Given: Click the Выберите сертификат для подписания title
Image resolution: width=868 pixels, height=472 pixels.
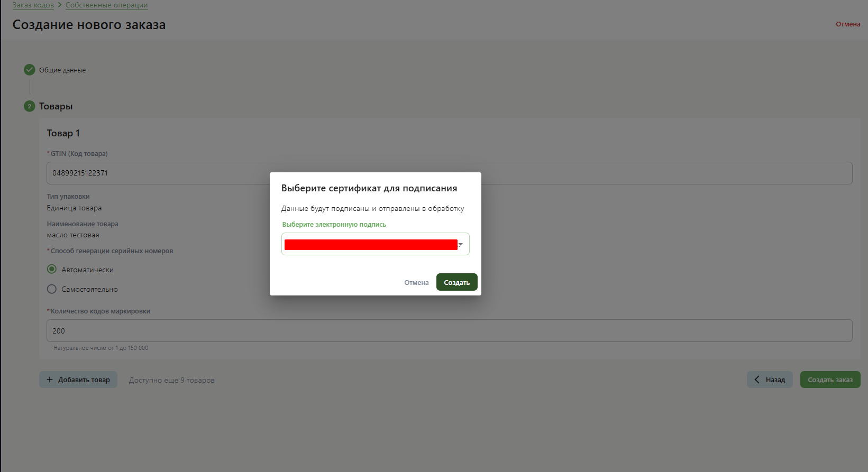Looking at the screenshot, I should coord(369,188).
